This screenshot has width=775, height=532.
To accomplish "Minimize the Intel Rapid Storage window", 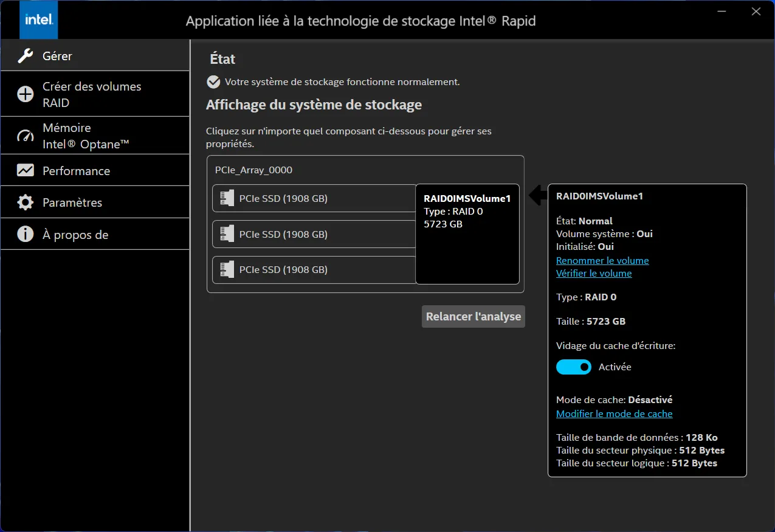I will coord(720,12).
